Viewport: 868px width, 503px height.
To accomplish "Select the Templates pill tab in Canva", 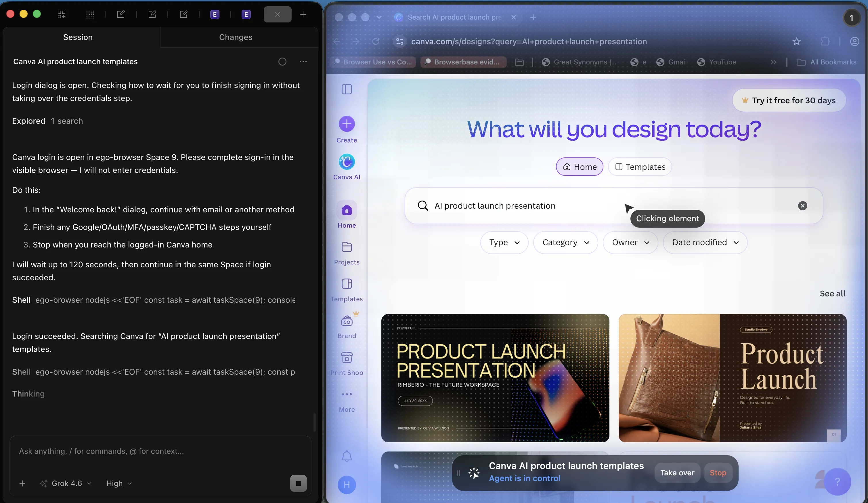I will 640,167.
